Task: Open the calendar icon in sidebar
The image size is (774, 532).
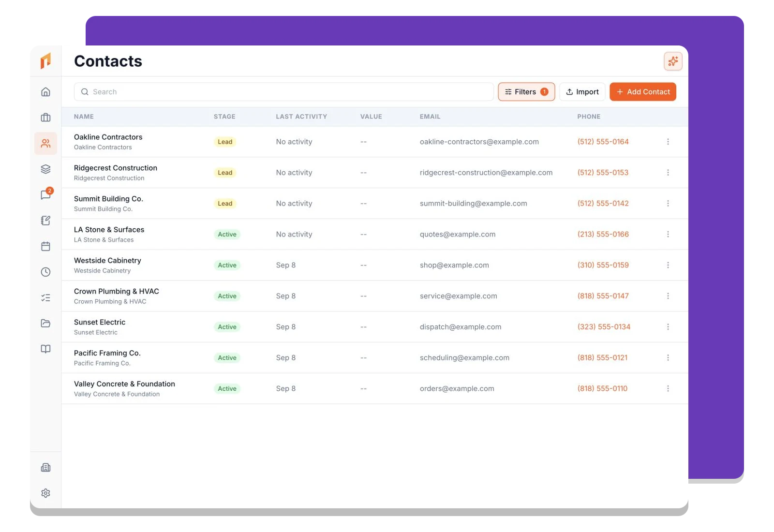Action: 45,246
